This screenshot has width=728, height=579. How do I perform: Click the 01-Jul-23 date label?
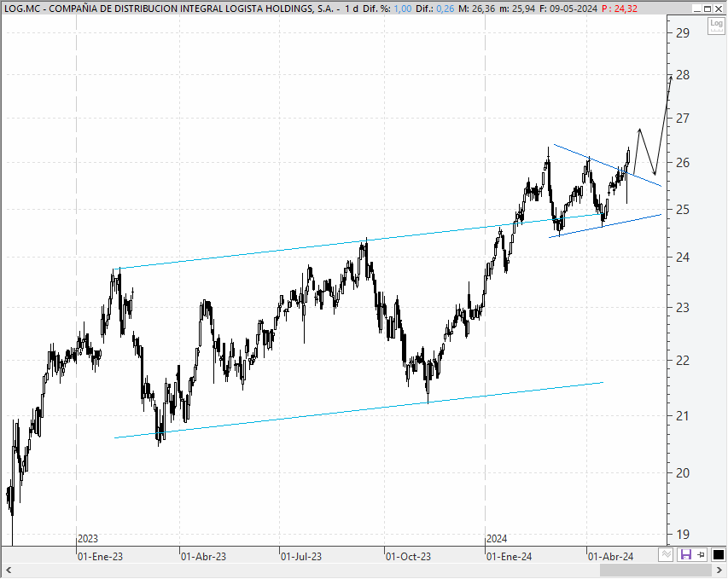[x=301, y=556]
